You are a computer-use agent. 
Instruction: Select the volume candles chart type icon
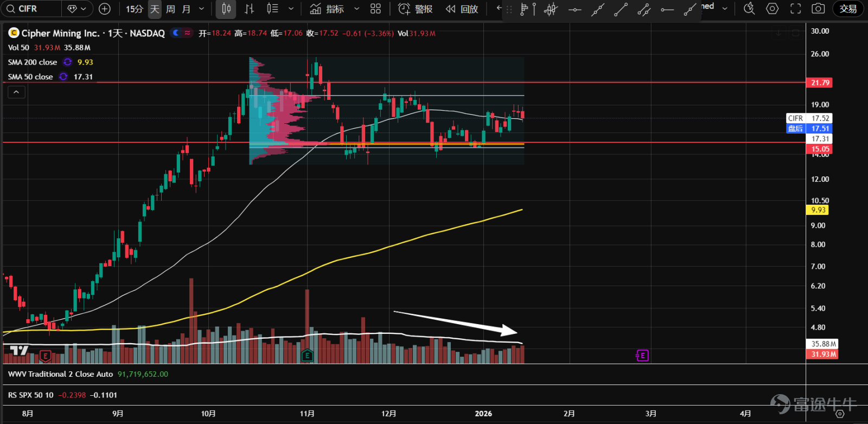pyautogui.click(x=272, y=9)
